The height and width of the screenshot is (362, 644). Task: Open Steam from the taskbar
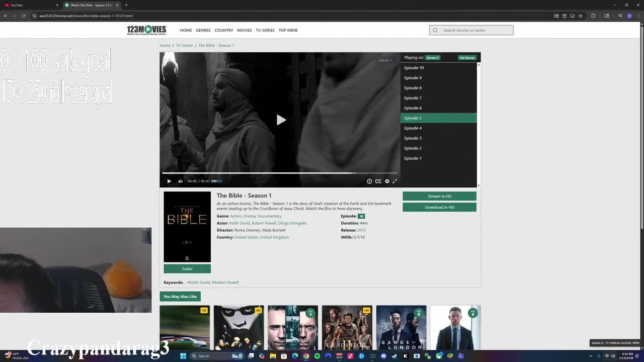click(394, 356)
